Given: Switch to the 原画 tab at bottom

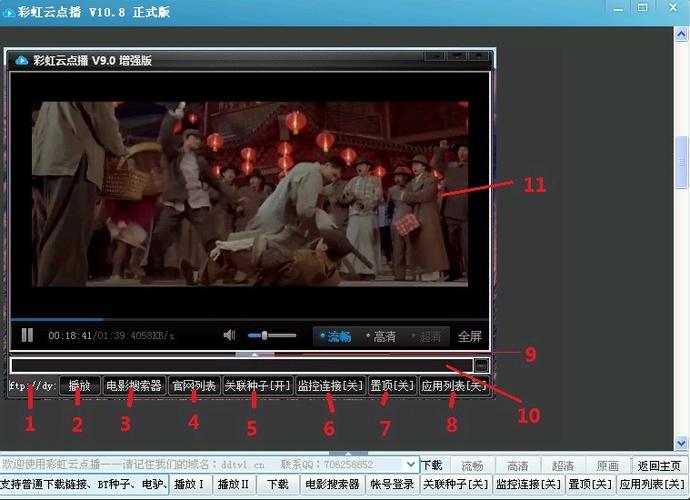Looking at the screenshot, I should [x=607, y=465].
